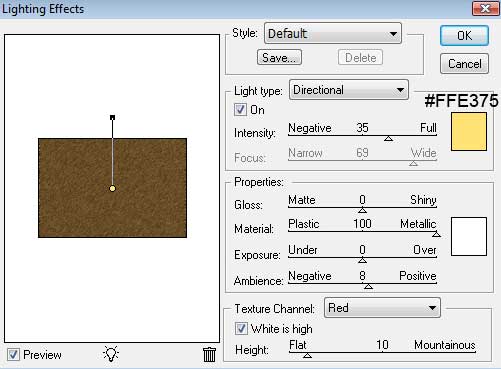
Task: Click the brown texture preview thumbnail
Action: pos(112,188)
